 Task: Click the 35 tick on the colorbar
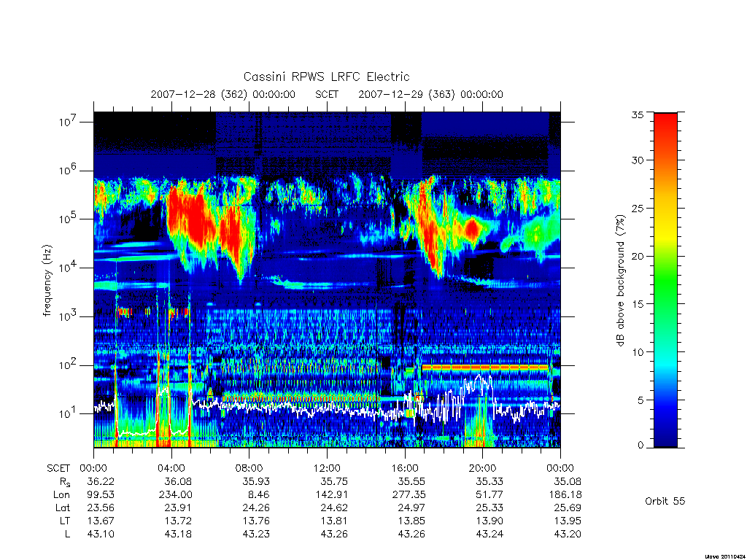point(638,114)
